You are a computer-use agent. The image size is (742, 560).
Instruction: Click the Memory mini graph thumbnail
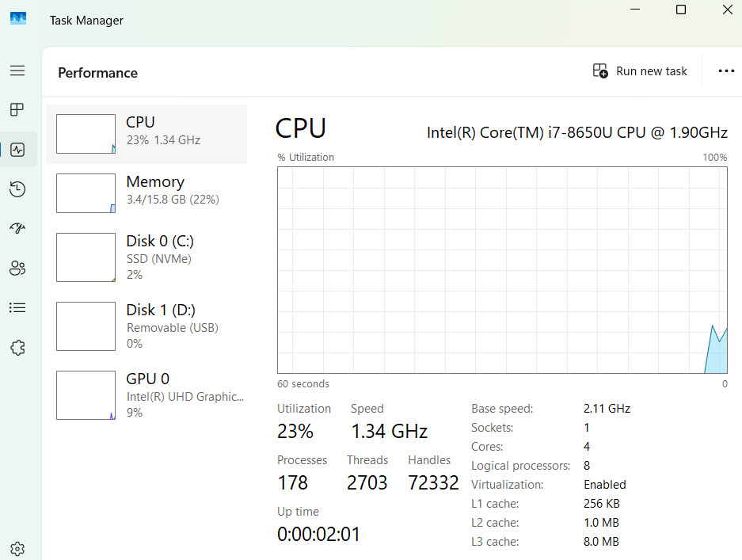coord(86,193)
